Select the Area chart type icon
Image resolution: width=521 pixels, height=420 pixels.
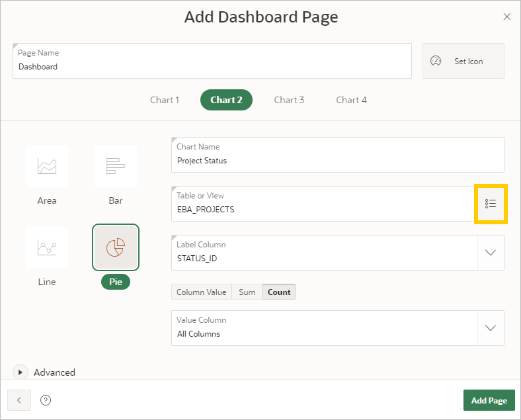47,166
